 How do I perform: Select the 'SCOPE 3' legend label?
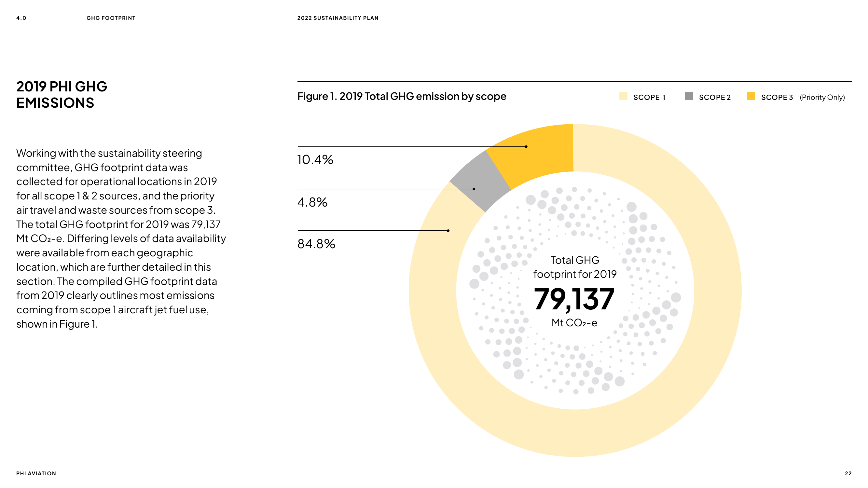pyautogui.click(x=777, y=97)
